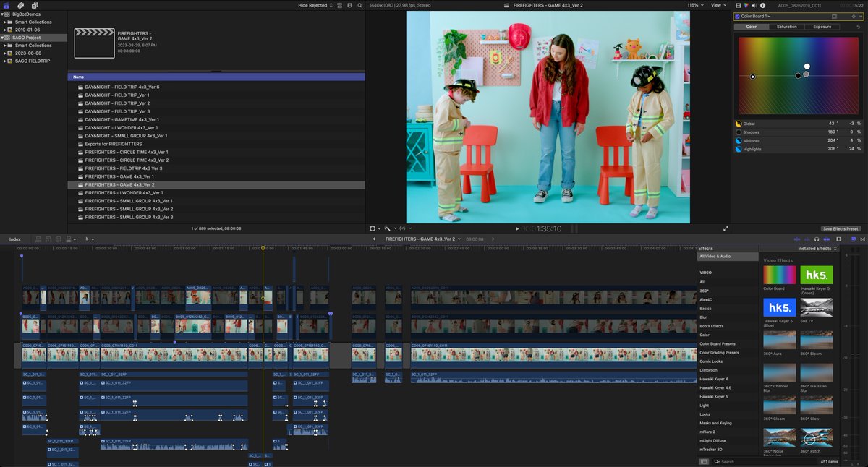Add keyframe for Color Board 1
Screen dimensions: 868x467
(854, 16)
